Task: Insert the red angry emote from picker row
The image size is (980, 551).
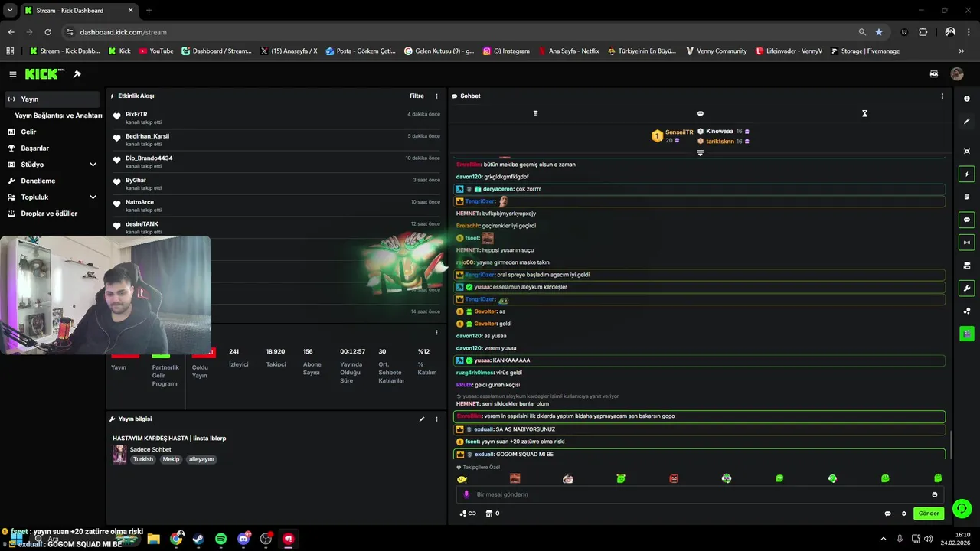Action: tap(674, 478)
